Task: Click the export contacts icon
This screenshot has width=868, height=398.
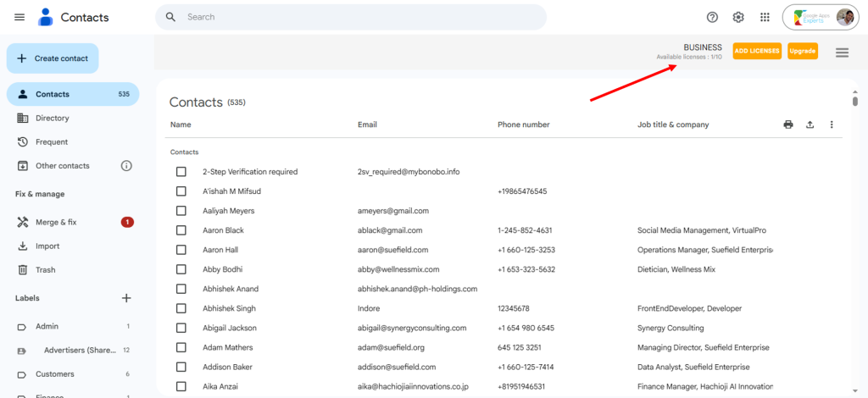Action: [x=810, y=124]
